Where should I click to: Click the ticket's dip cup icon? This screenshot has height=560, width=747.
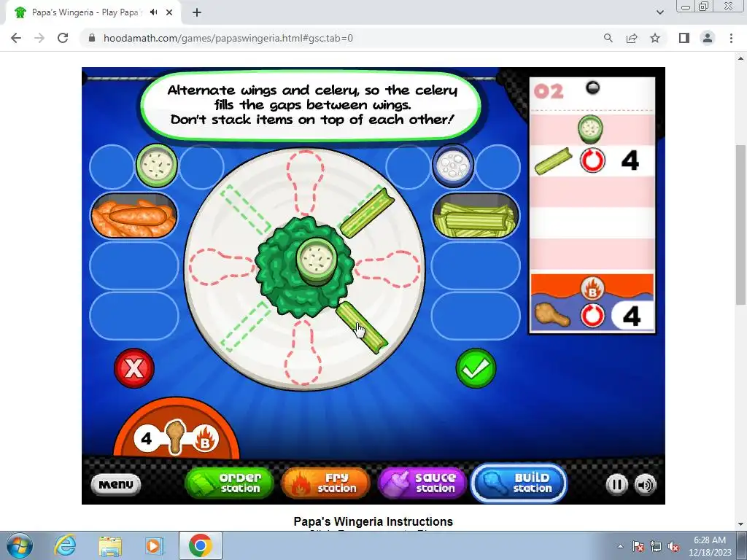pos(591,129)
